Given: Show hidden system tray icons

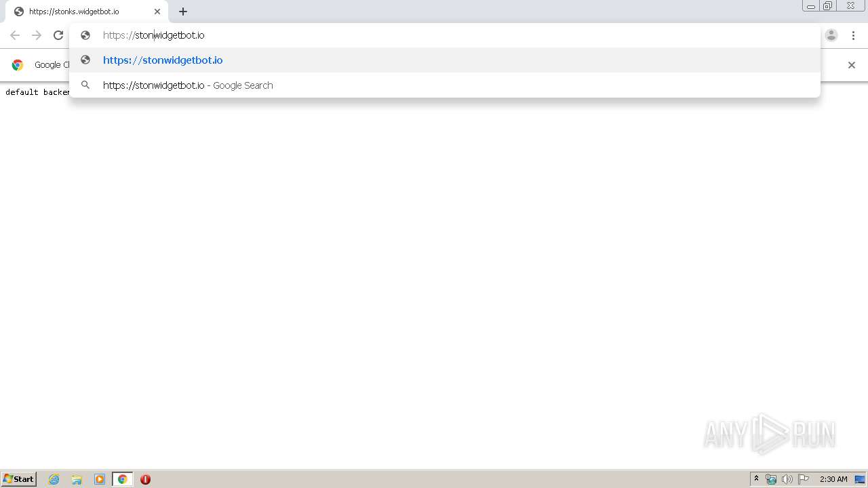Looking at the screenshot, I should tap(757, 479).
